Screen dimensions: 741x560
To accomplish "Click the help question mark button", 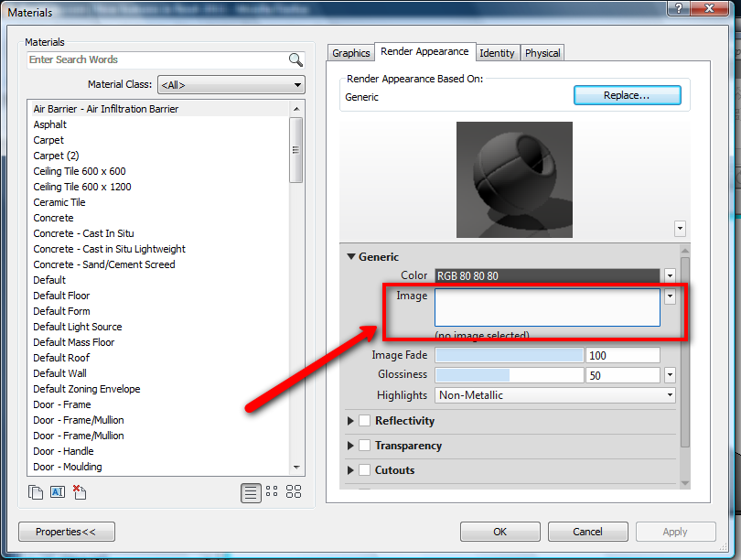I will 679,8.
